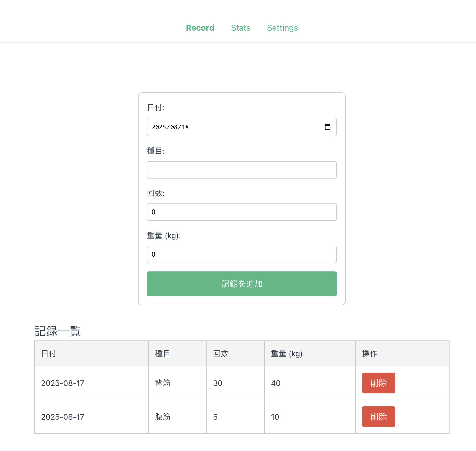476x451 pixels.
Task: Click the 種目 table column header
Action: tap(162, 353)
